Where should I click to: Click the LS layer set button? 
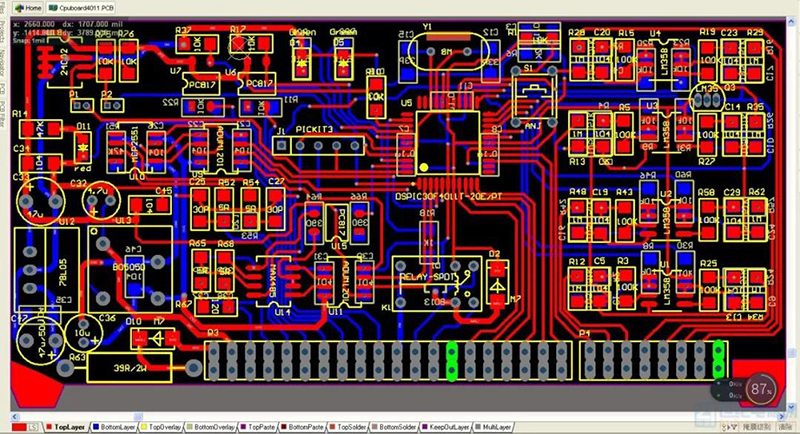click(x=33, y=426)
